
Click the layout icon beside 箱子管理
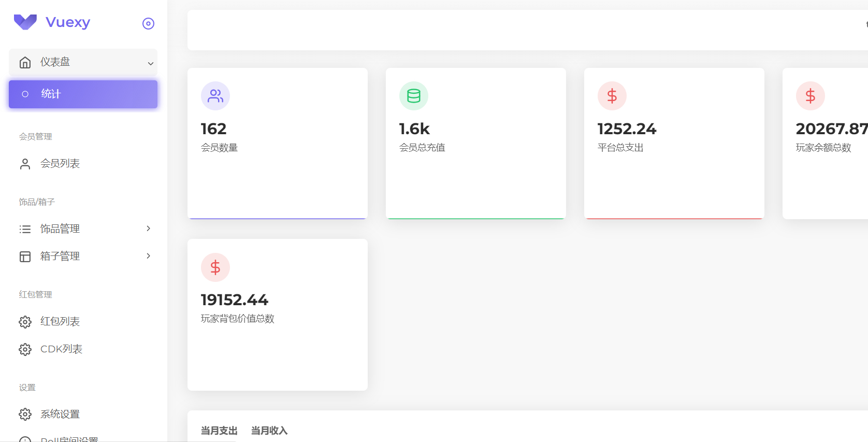25,256
